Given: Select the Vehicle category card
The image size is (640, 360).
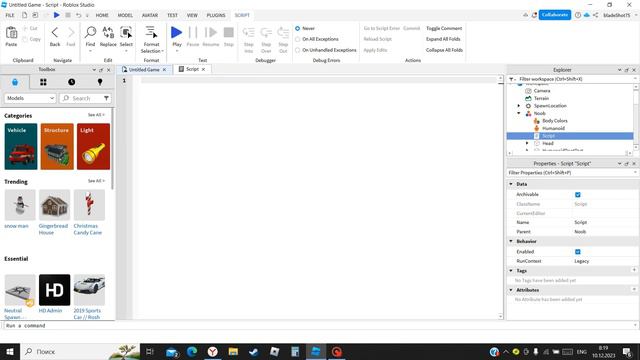Looking at the screenshot, I should point(21,147).
